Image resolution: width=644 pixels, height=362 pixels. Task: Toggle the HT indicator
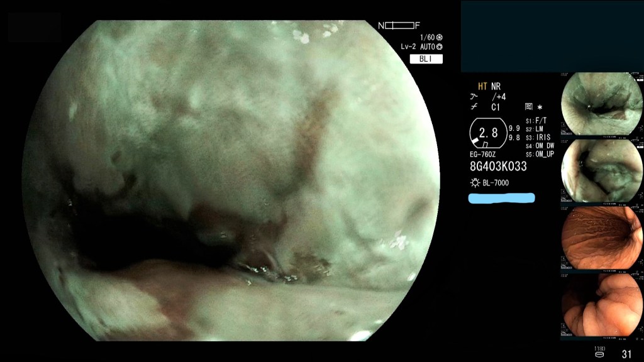[x=482, y=86]
